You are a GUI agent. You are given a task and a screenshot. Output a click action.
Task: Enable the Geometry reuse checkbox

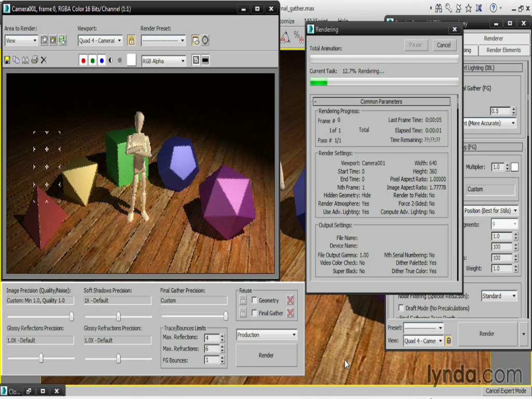pyautogui.click(x=255, y=300)
